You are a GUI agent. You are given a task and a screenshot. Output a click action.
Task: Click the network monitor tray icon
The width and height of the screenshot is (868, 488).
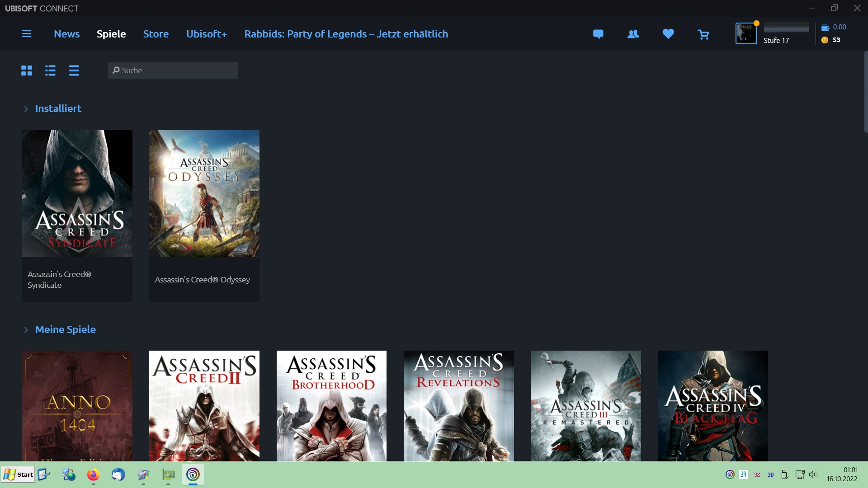coord(799,474)
